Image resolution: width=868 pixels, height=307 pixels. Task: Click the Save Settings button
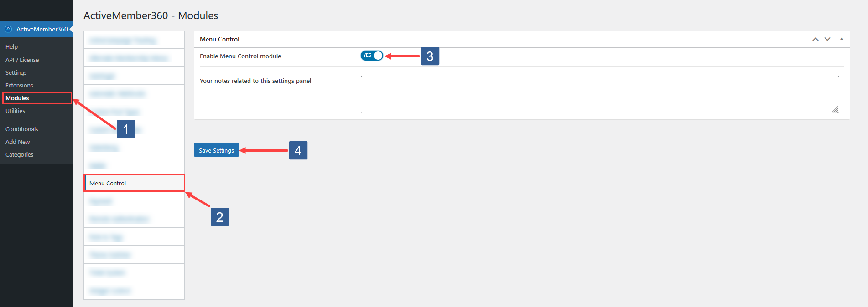(216, 150)
